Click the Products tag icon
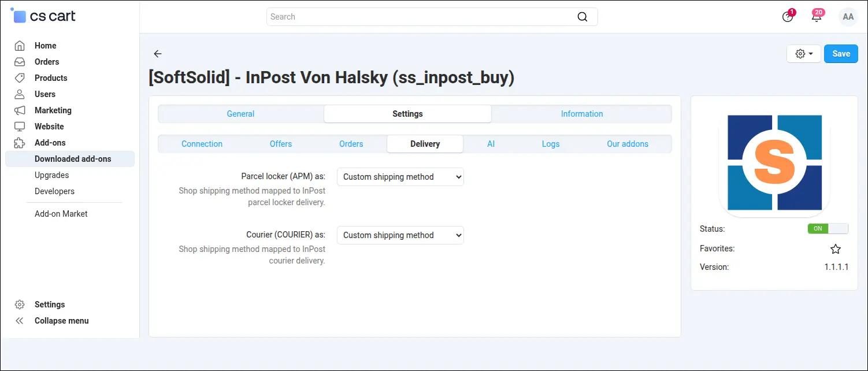The image size is (868, 371). click(20, 78)
